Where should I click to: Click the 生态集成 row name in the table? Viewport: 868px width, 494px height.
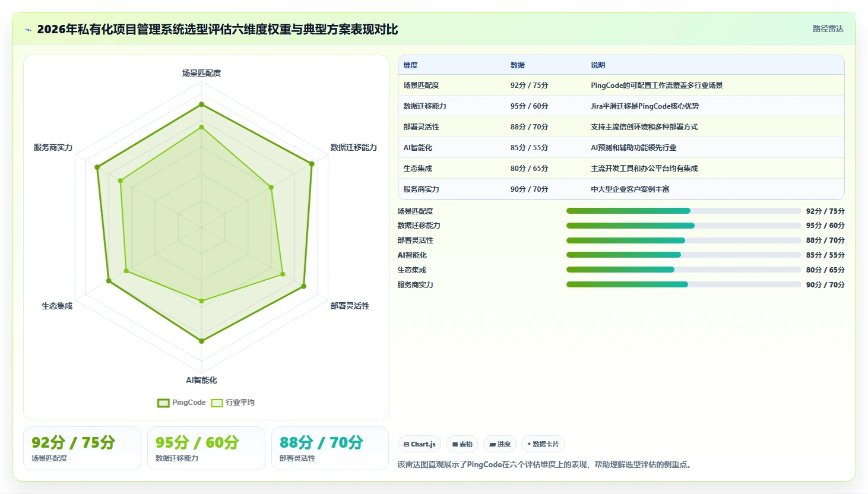tap(417, 169)
